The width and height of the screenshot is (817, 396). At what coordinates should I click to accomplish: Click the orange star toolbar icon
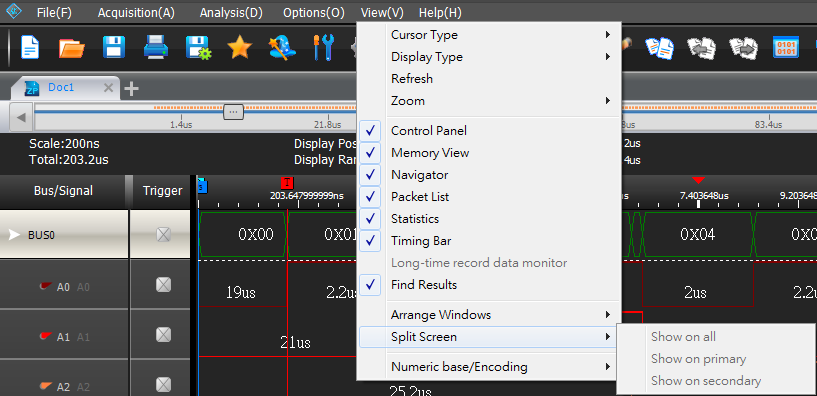pos(240,47)
